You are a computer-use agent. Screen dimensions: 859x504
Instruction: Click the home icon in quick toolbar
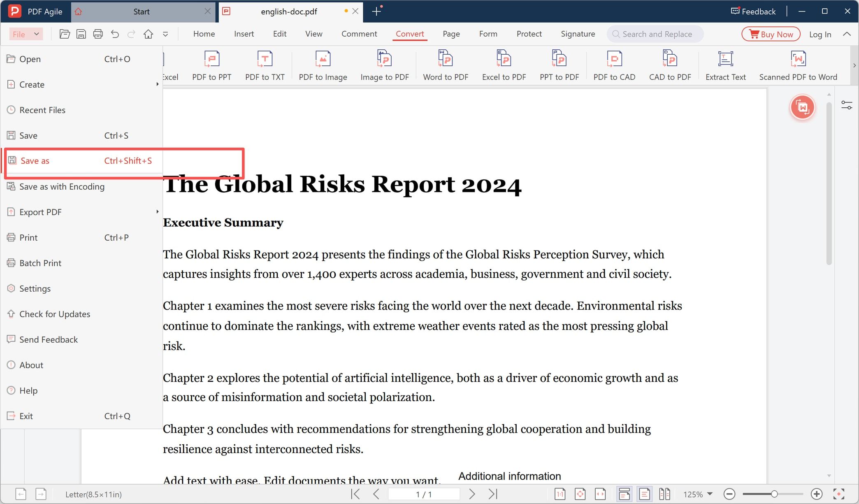pyautogui.click(x=148, y=34)
